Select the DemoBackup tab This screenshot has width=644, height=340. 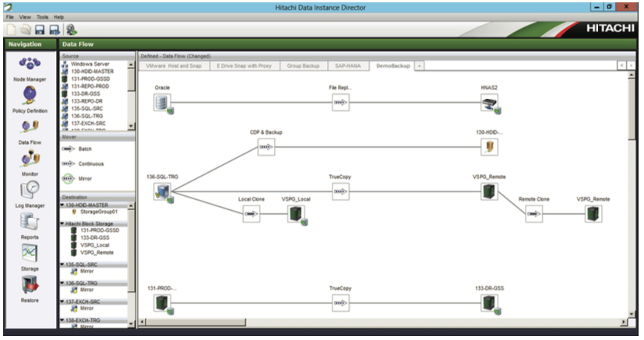pos(392,65)
